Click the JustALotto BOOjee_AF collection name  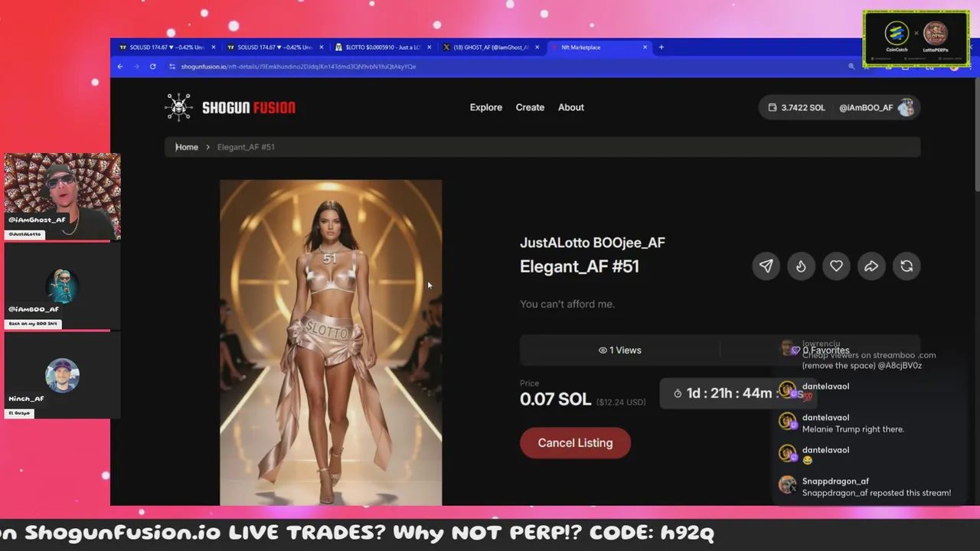coord(593,243)
